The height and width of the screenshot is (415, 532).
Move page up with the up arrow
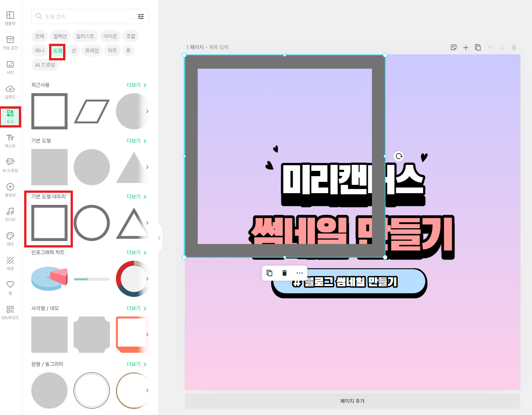pyautogui.click(x=490, y=48)
